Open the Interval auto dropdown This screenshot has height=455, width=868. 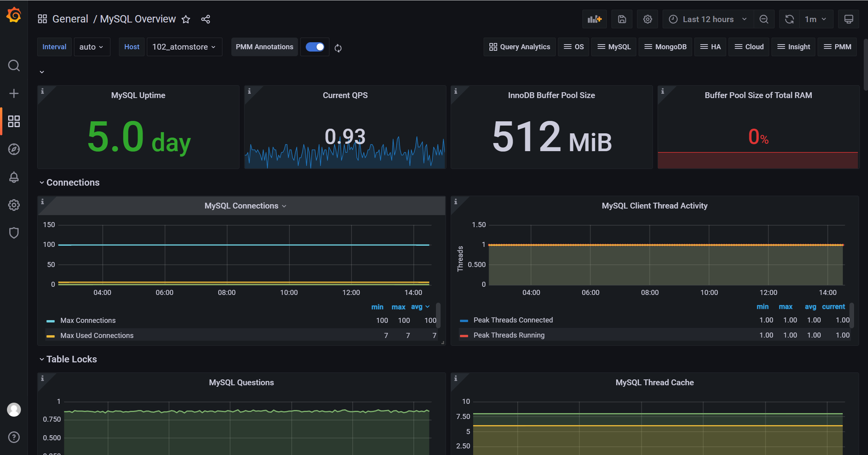click(x=92, y=47)
